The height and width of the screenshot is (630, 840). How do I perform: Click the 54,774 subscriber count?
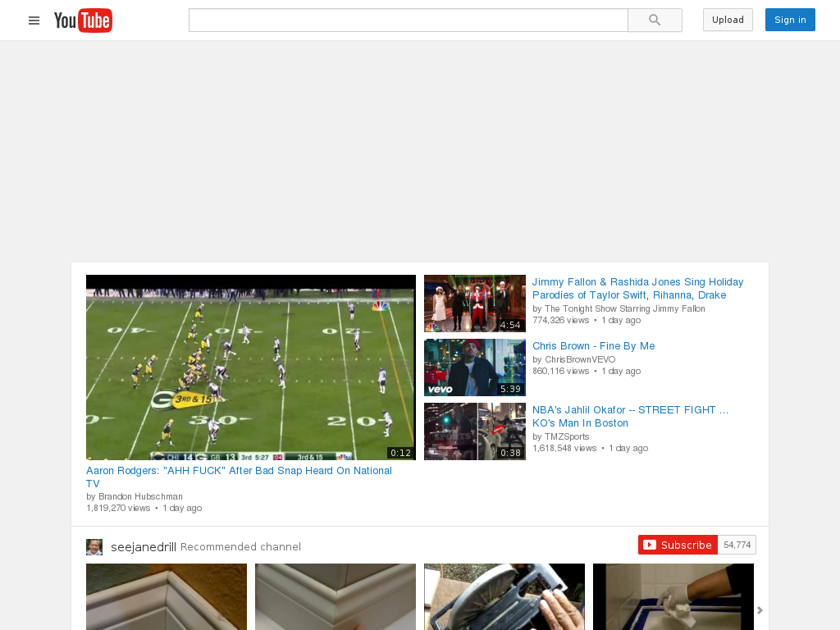pyautogui.click(x=737, y=545)
